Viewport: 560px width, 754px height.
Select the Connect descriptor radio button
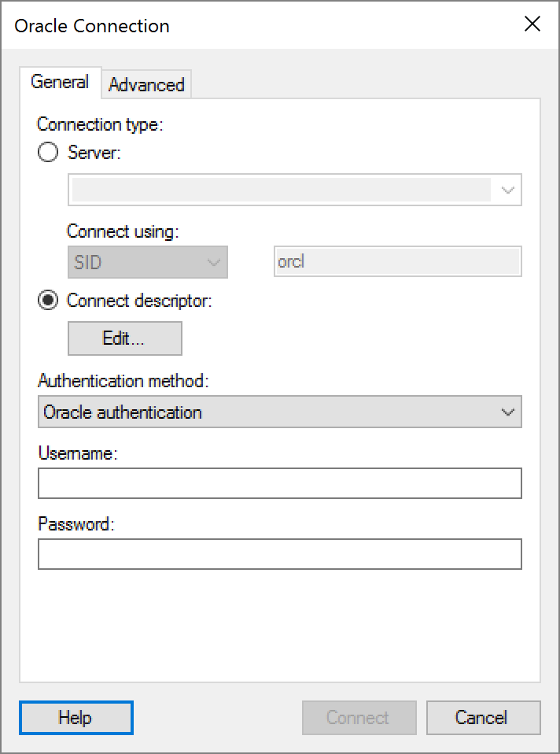point(48,301)
